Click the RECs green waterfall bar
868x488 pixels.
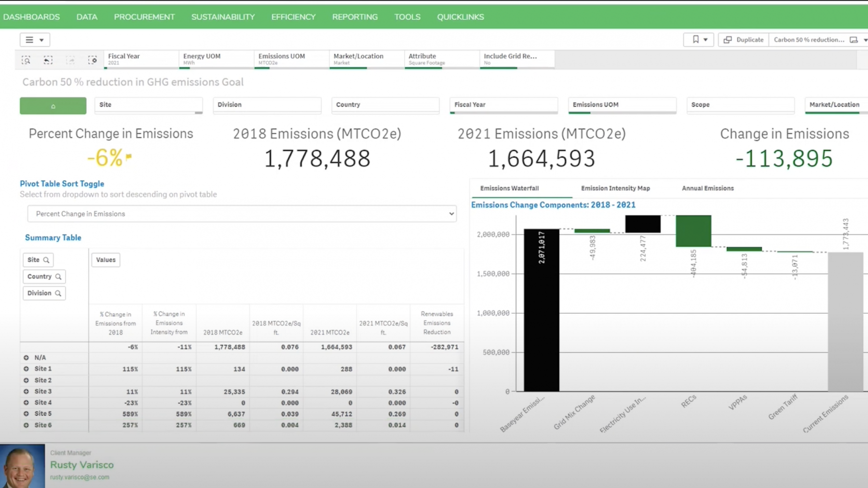pos(693,231)
